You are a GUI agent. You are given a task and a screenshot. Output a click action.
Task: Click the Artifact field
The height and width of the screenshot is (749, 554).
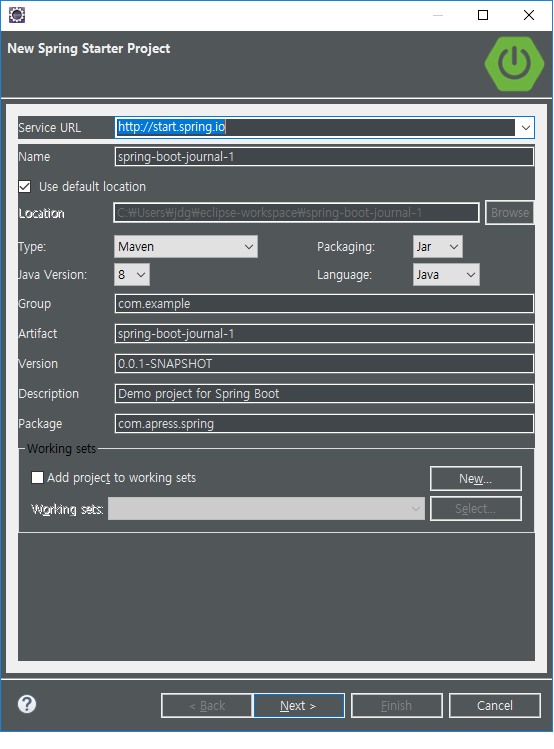click(324, 334)
